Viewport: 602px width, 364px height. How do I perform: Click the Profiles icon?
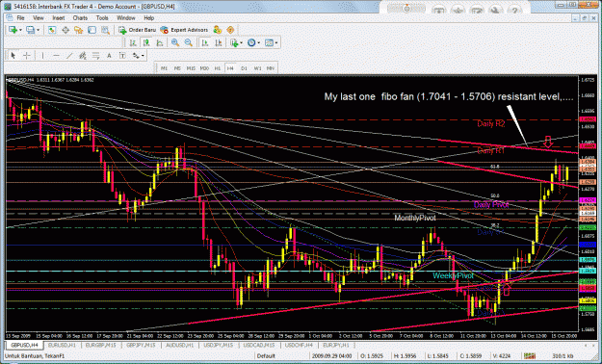[x=30, y=30]
